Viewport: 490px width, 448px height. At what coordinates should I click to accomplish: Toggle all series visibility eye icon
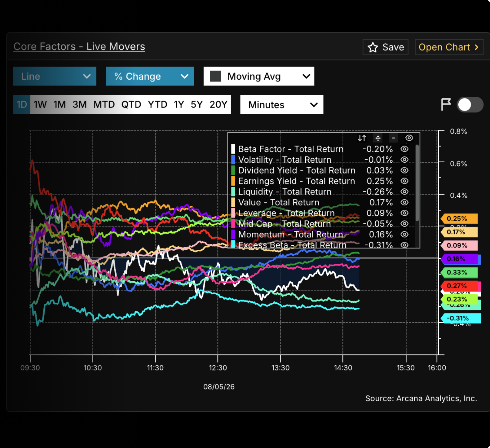(x=409, y=138)
